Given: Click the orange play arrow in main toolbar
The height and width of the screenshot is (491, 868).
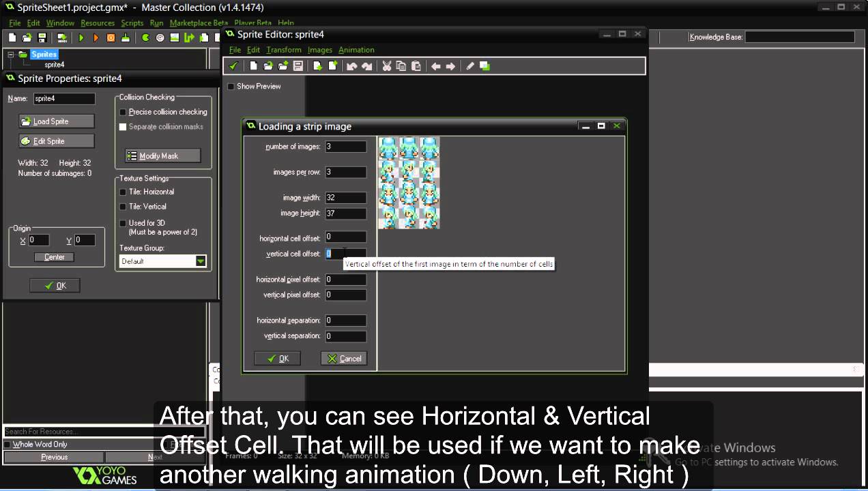Looking at the screenshot, I should pos(96,38).
